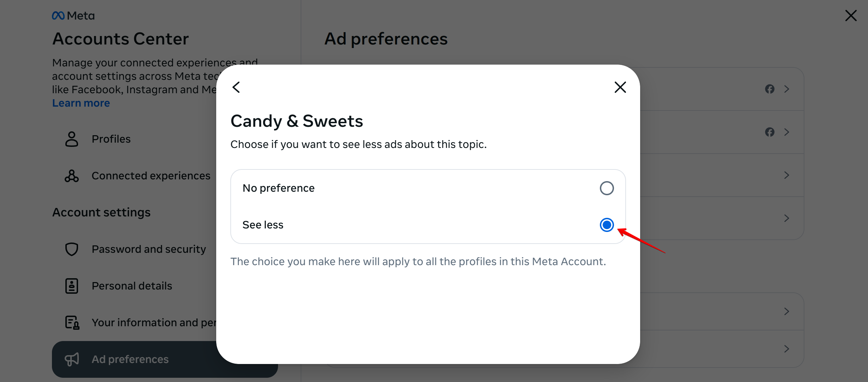Open the bottom-most row chevron
This screenshot has height=382, width=868.
coord(786,349)
